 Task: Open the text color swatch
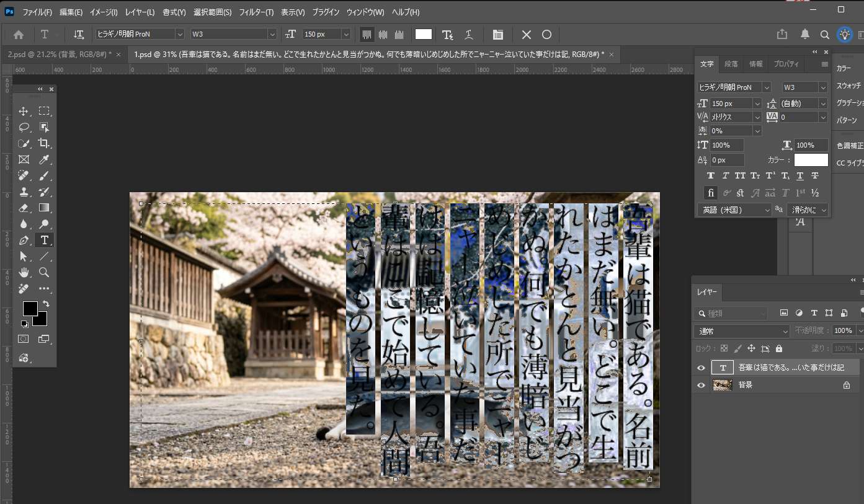pos(811,159)
